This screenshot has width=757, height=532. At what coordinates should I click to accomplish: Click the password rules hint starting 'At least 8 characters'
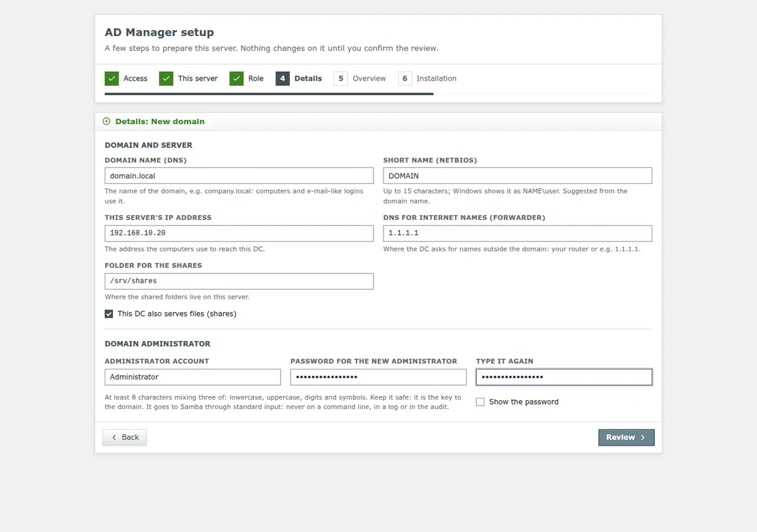point(283,402)
